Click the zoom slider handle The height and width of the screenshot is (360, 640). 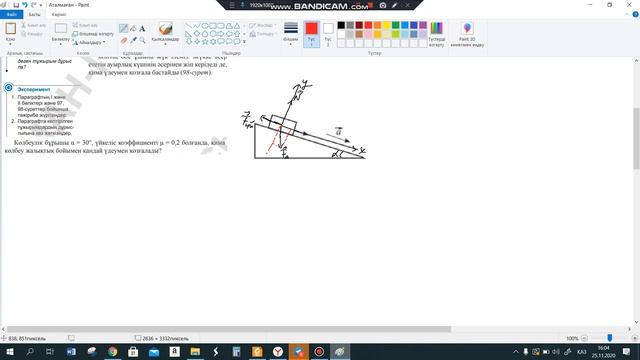[609, 338]
